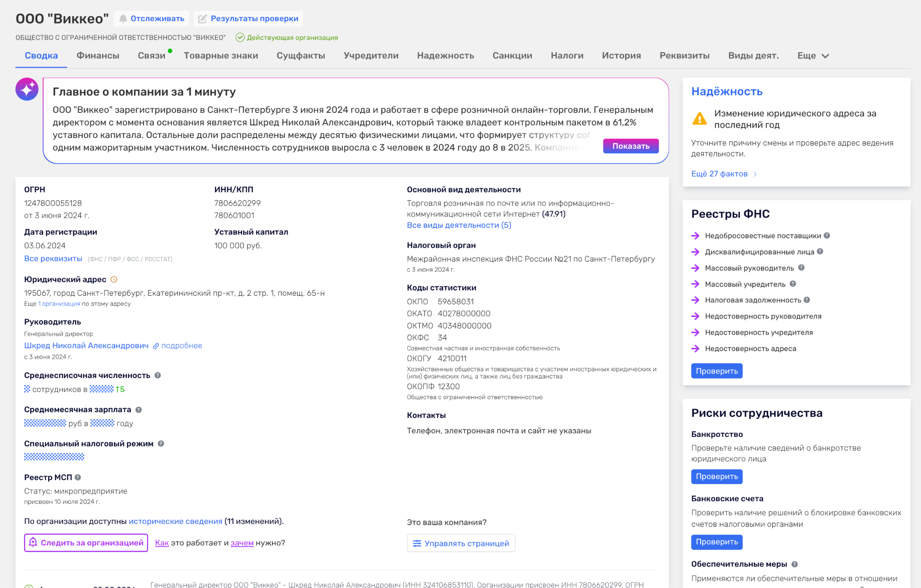Viewport: 921px width, 588px height.
Task: Click help icon beside Специальный налоговый режим
Action: [161, 444]
